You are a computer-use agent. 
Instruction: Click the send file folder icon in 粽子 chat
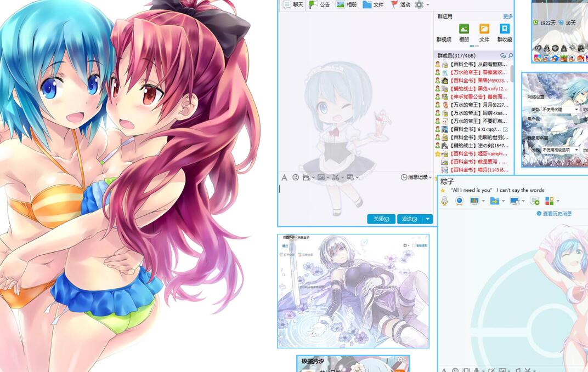495,201
